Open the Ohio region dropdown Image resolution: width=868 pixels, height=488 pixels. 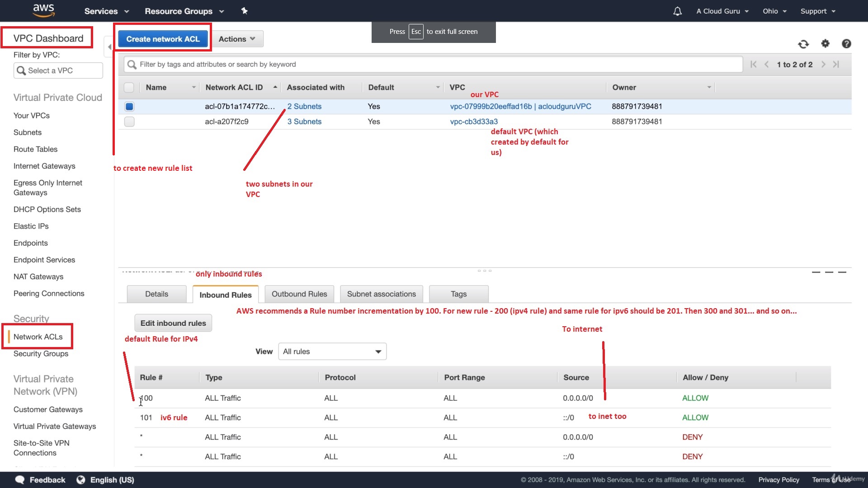tap(774, 11)
